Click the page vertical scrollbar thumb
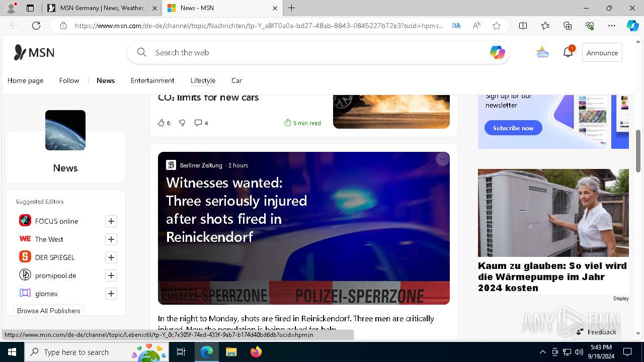Image resolution: width=644 pixels, height=362 pixels. point(638,151)
